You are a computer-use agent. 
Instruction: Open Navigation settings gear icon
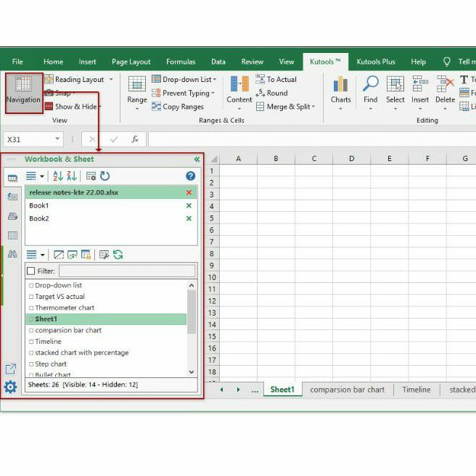[10, 387]
